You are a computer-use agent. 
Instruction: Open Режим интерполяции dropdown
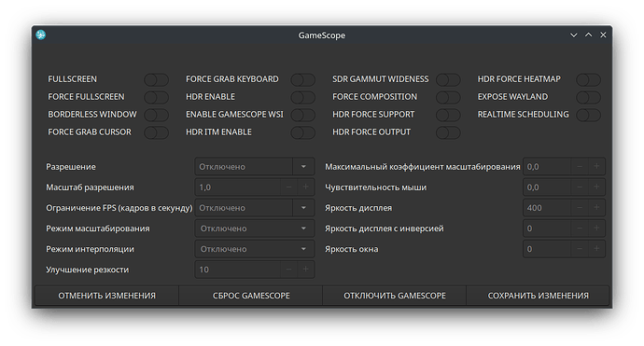(x=255, y=249)
